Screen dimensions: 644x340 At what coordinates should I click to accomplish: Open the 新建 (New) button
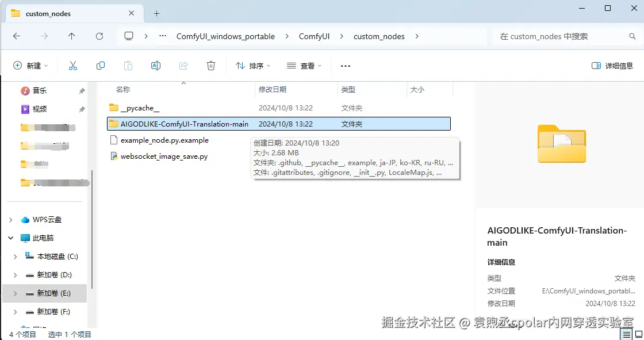30,65
